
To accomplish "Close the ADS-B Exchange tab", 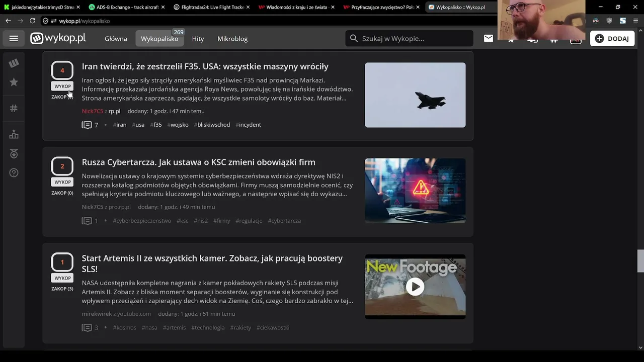I will pos(163,7).
